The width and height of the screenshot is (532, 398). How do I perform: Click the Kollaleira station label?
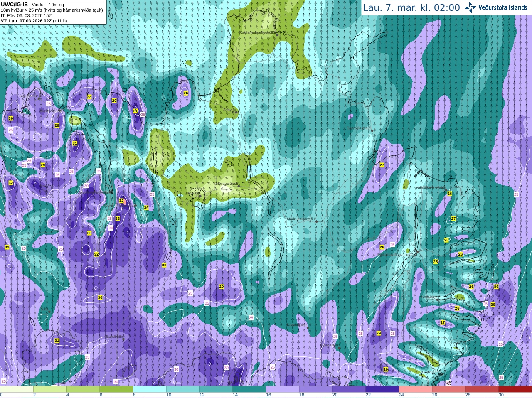click(x=429, y=297)
